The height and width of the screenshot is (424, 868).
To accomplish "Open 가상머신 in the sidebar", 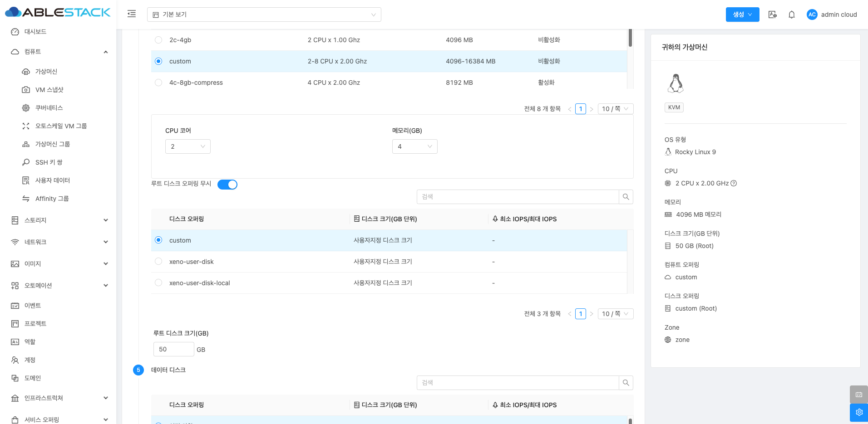I will pyautogui.click(x=46, y=72).
